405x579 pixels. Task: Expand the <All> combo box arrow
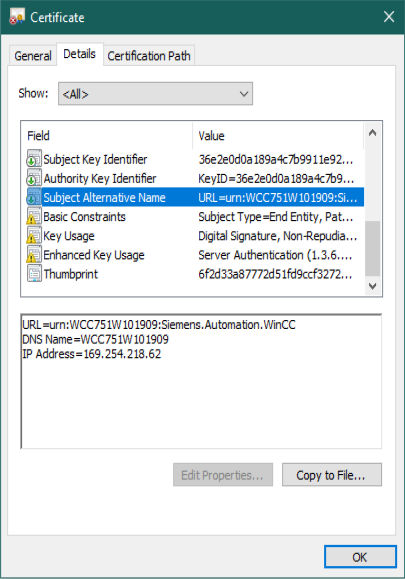click(244, 94)
